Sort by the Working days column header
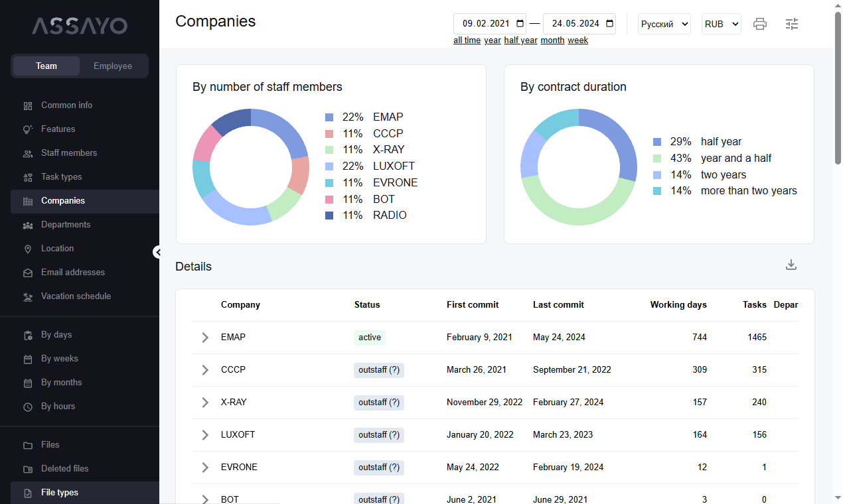The height and width of the screenshot is (504, 843). coord(678,305)
